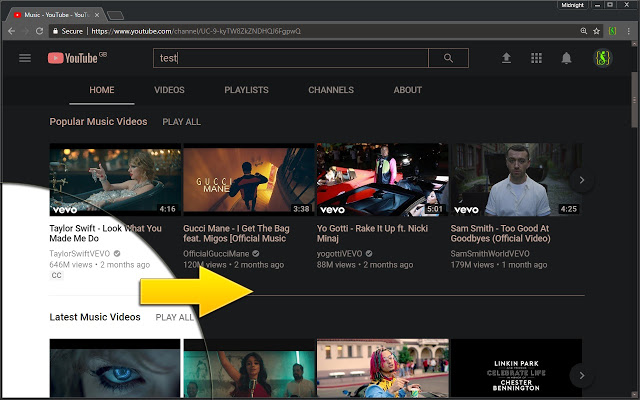Click PLAY ALL for Latest Music Videos
The width and height of the screenshot is (640, 400).
pyautogui.click(x=175, y=318)
